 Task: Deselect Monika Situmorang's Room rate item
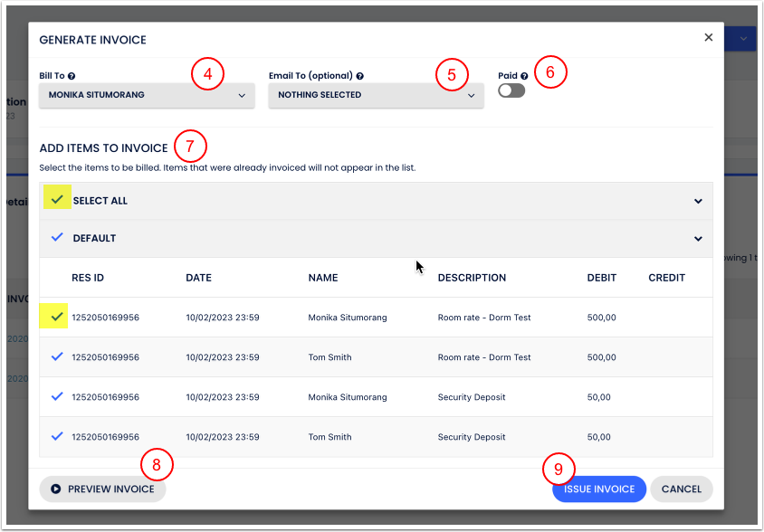coord(58,317)
